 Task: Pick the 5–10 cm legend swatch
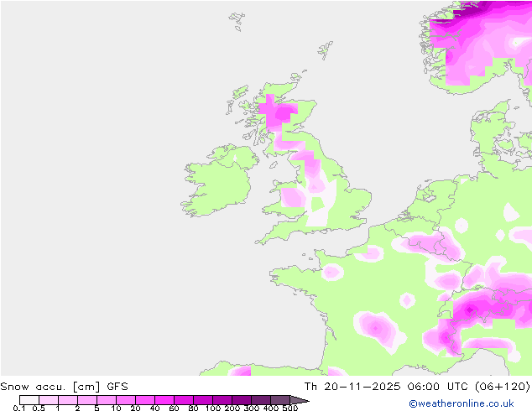[x=107, y=400]
